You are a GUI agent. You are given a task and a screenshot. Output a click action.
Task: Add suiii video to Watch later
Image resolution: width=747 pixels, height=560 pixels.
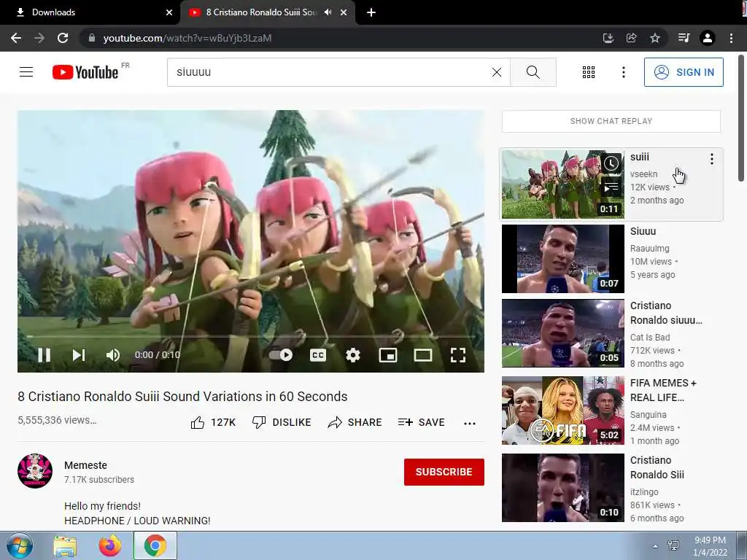tap(611, 163)
